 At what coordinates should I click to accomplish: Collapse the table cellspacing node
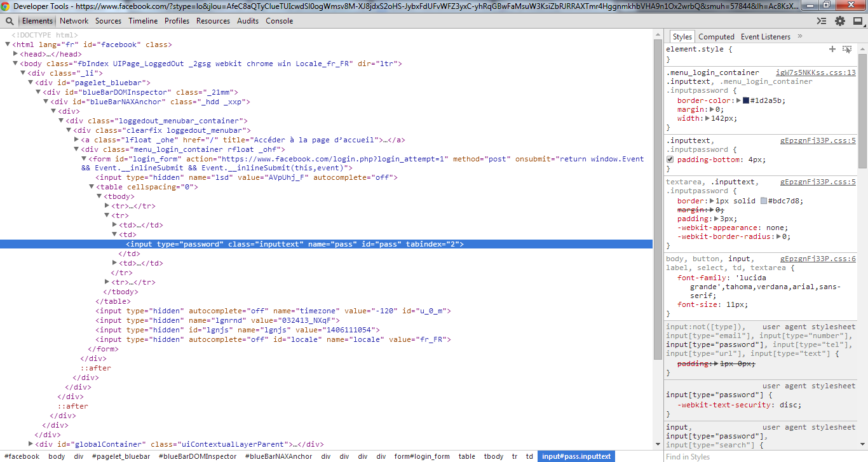coord(92,187)
